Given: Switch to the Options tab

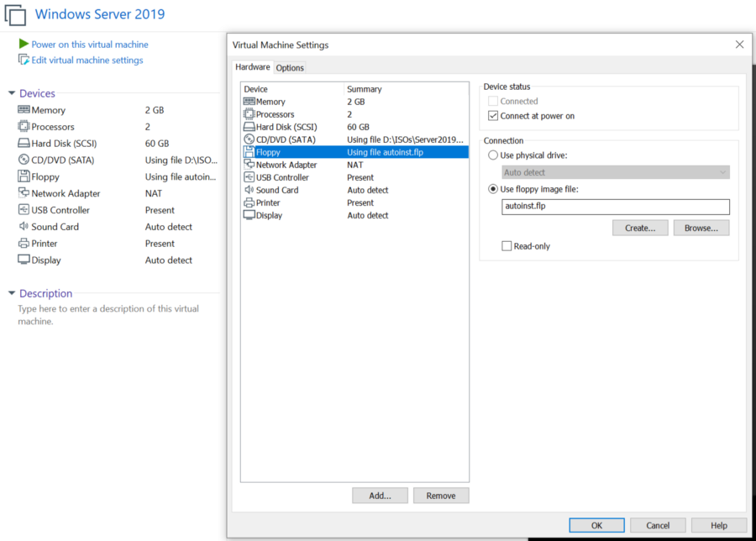Looking at the screenshot, I should pos(290,68).
